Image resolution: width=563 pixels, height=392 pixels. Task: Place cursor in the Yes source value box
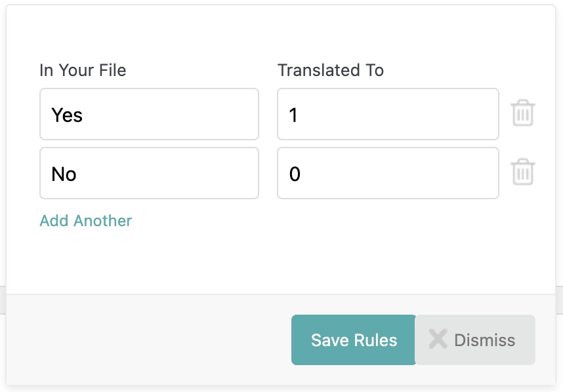(x=149, y=114)
